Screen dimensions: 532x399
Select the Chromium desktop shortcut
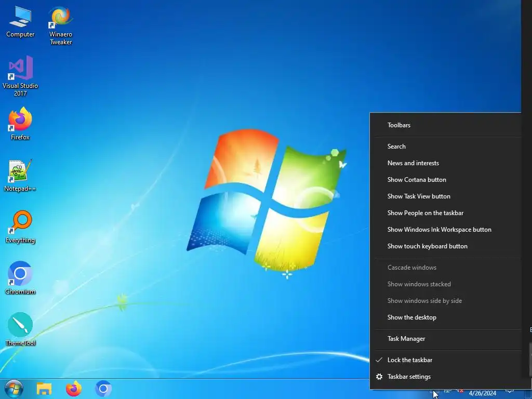(20, 278)
